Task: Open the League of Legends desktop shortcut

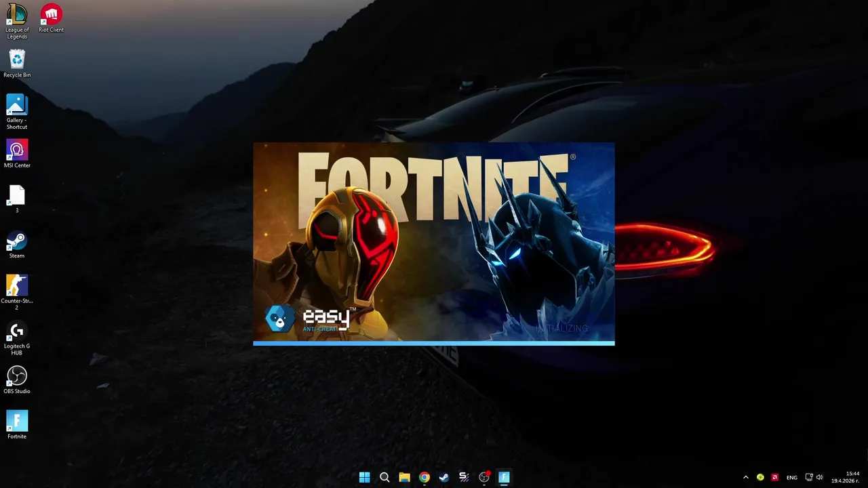Action: click(17, 22)
